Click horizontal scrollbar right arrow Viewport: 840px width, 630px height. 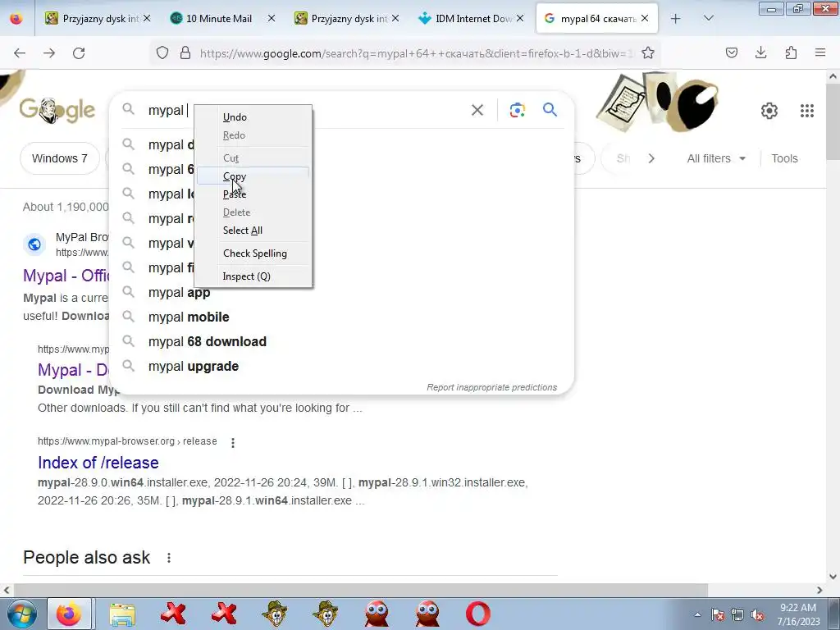tap(819, 590)
